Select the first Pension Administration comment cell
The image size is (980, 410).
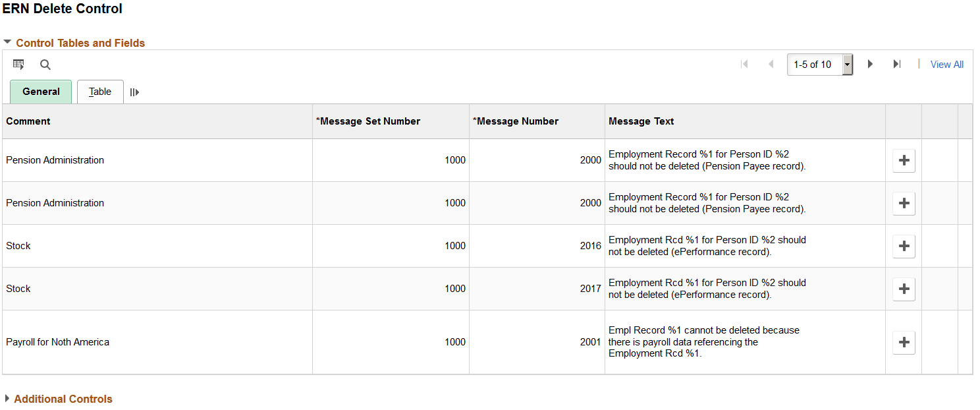coord(55,160)
